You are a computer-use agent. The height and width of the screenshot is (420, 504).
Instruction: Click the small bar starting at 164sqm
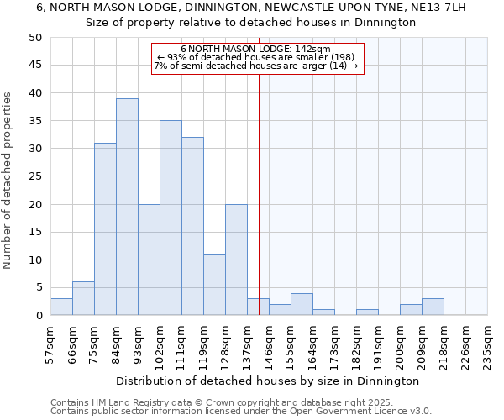pos(324,312)
